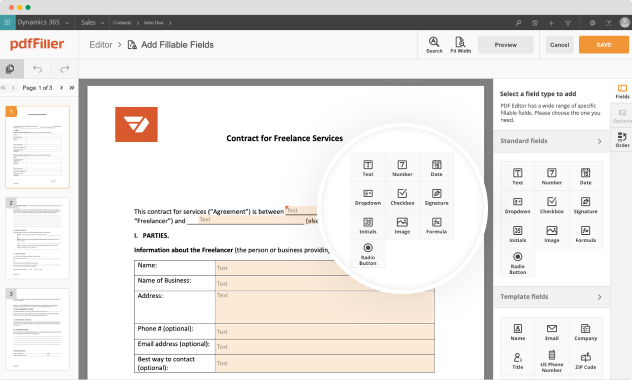Select the Text field type in right panel
632x380 pixels.
[518, 176]
